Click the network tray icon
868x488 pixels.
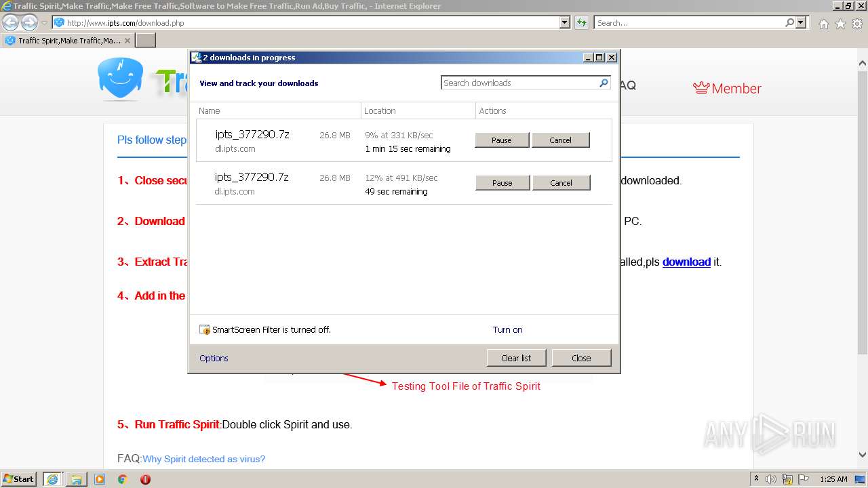click(x=787, y=479)
